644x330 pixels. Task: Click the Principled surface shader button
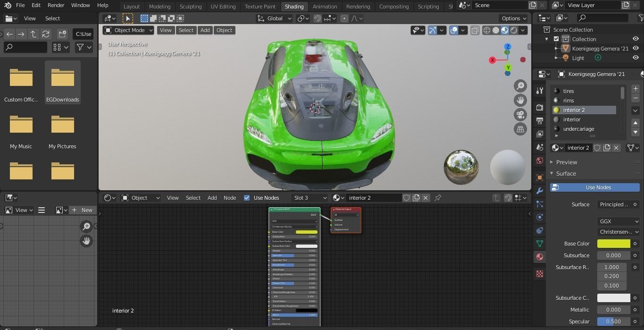click(x=613, y=204)
